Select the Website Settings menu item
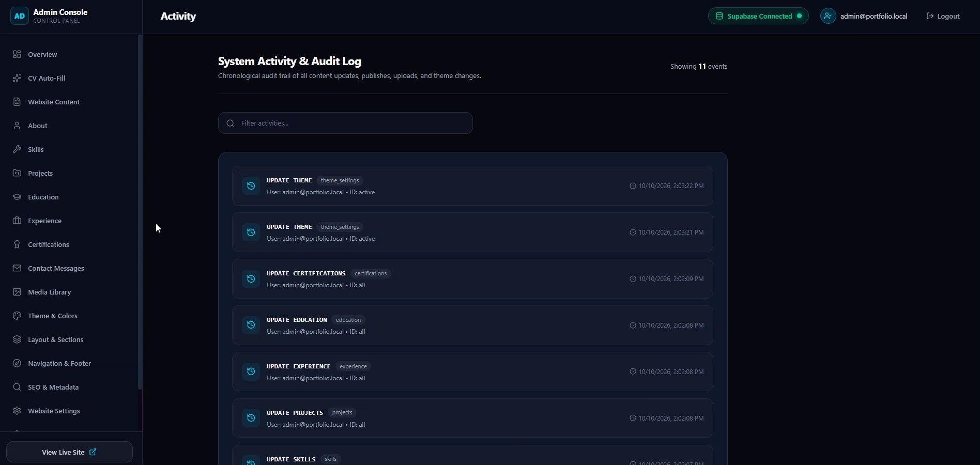980x465 pixels. (70, 411)
